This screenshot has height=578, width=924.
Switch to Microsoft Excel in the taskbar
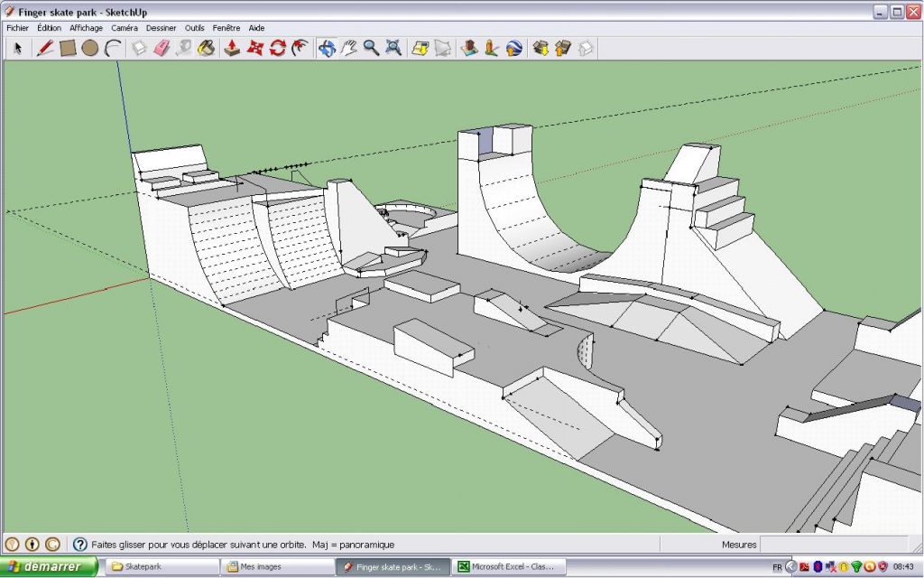(505, 566)
